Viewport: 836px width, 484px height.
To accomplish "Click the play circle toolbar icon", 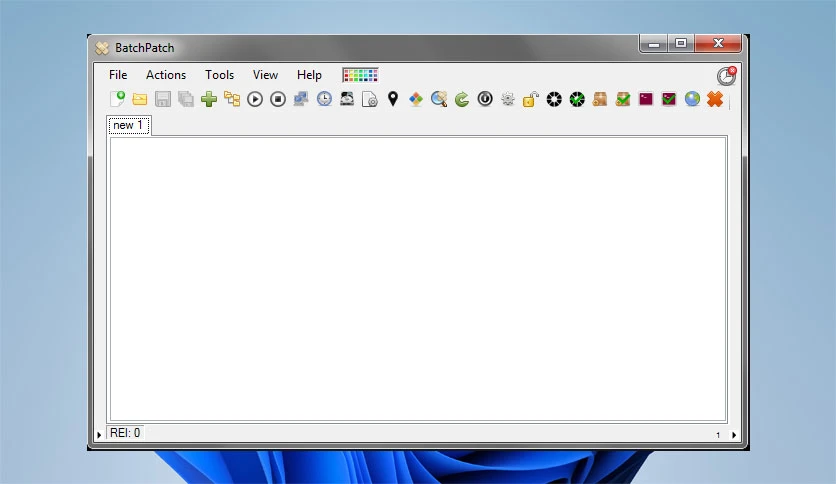I will [x=255, y=99].
